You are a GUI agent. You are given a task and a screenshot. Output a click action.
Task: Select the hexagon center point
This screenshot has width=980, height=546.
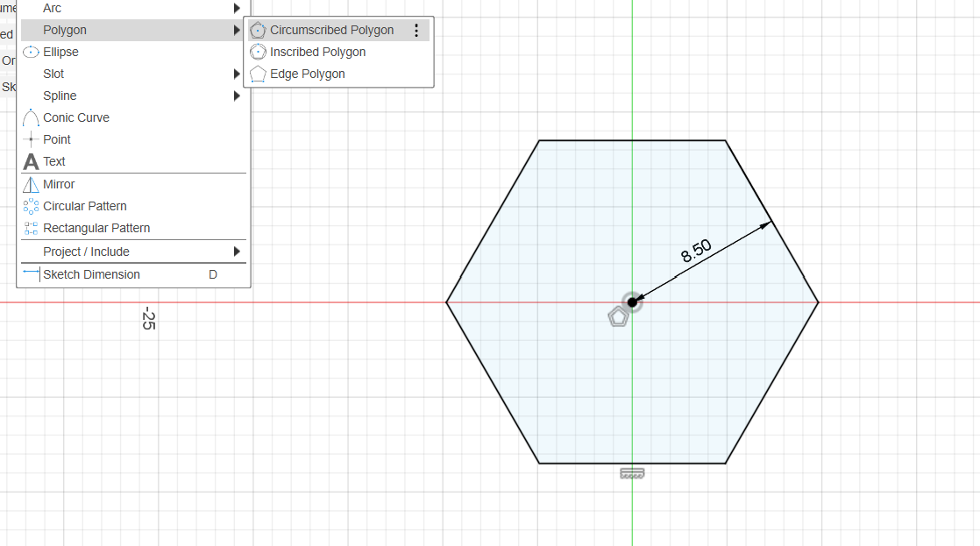click(x=632, y=301)
